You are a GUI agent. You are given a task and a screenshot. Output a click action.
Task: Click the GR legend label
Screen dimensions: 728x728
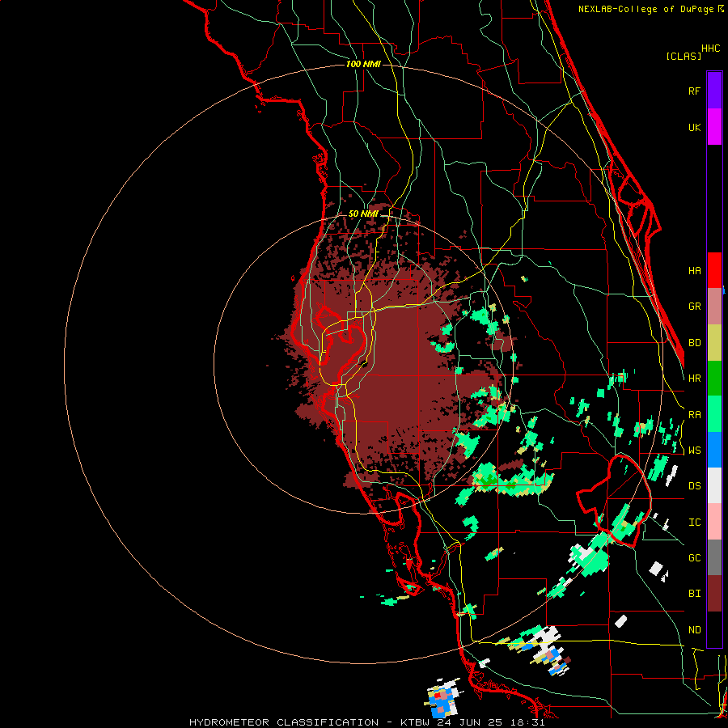[694, 307]
